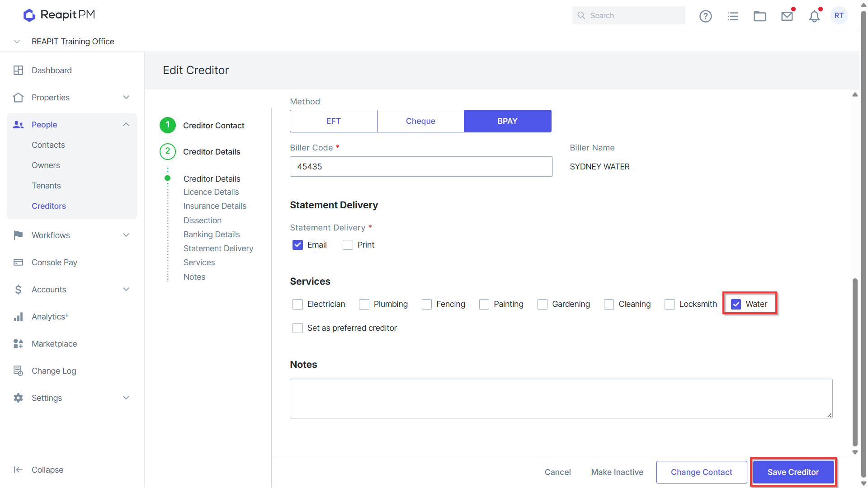Screen dimensions: 868x488
Task: Open the task list icon in header
Action: pos(733,16)
